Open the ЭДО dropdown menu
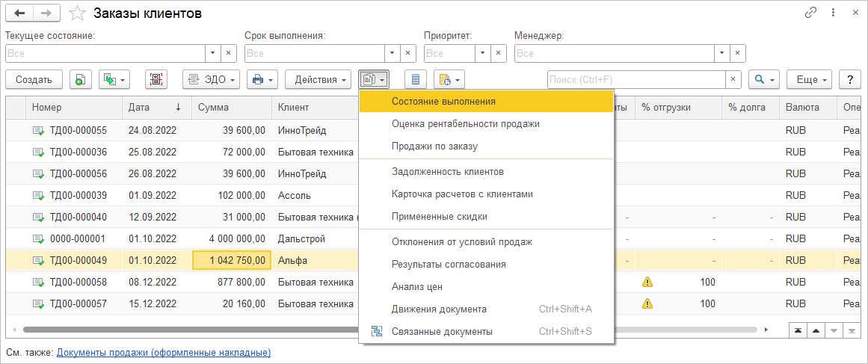The width and height of the screenshot is (868, 364). pyautogui.click(x=212, y=79)
